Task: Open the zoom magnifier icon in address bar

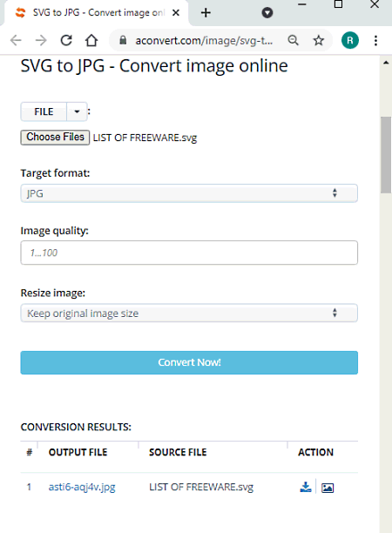Action: point(293,40)
